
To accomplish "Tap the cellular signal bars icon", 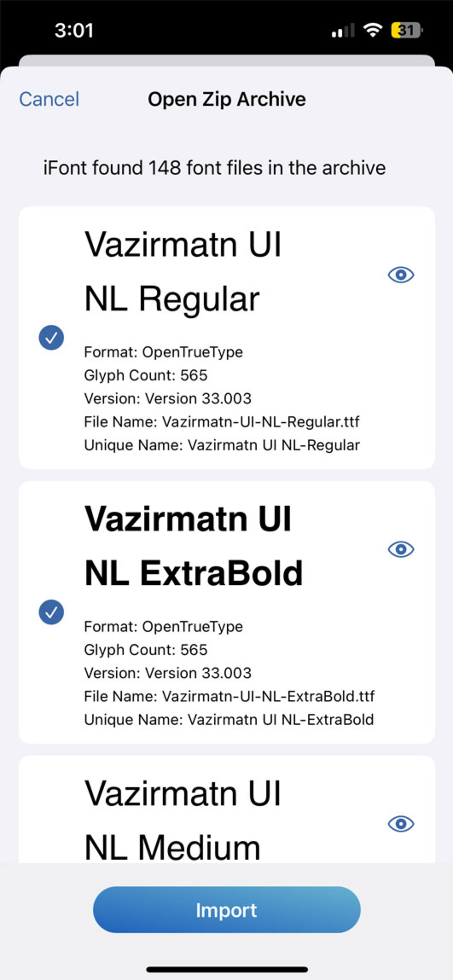I will click(x=343, y=30).
